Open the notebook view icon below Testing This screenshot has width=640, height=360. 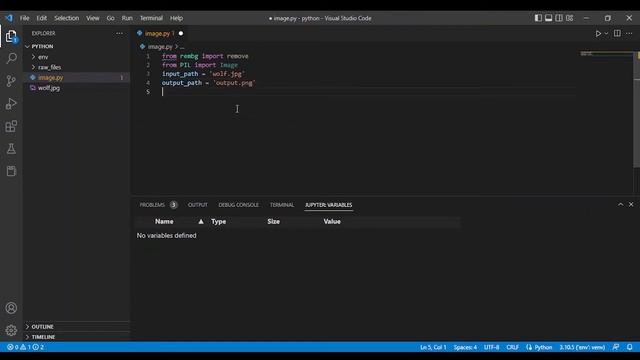pos(11,171)
